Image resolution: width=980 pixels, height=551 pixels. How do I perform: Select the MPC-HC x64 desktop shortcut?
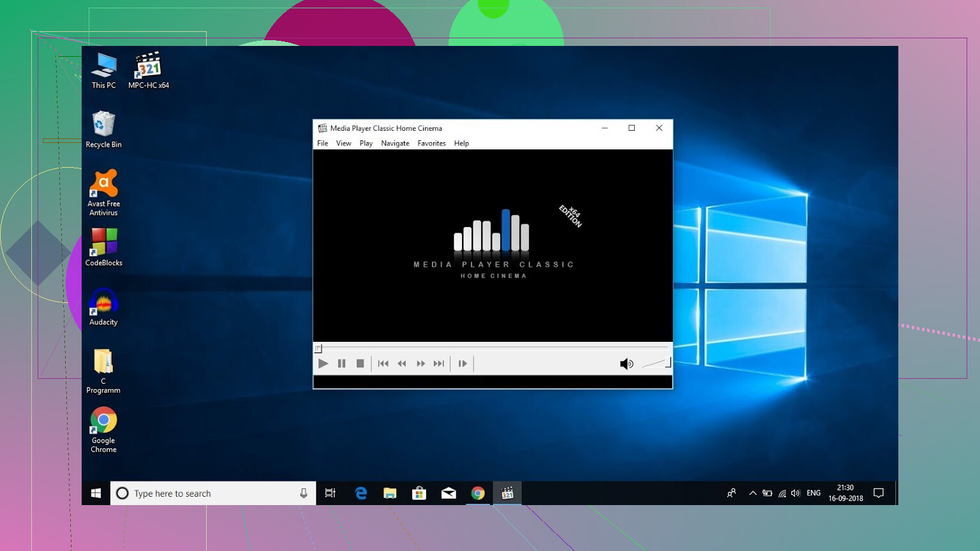(x=149, y=70)
